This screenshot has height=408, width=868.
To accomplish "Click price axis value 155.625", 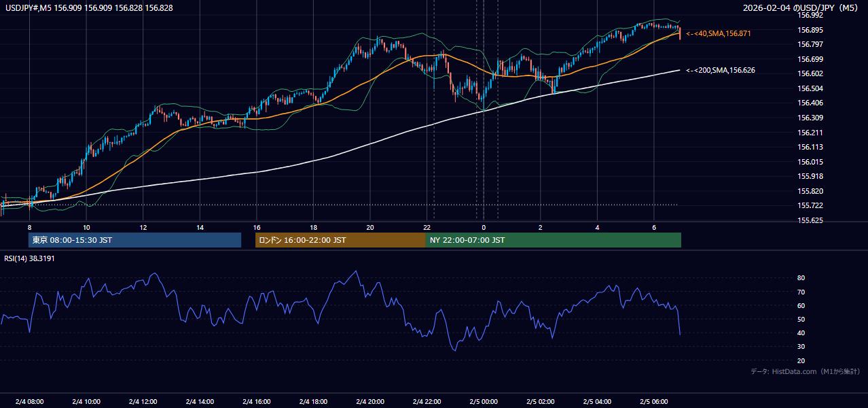I will [x=810, y=220].
